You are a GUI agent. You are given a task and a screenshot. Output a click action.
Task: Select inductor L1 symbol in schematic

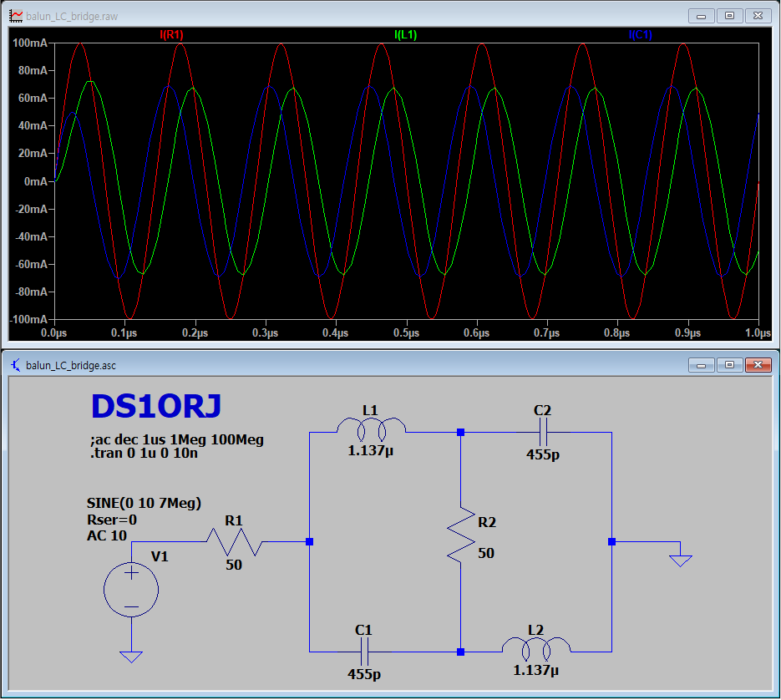pos(372,429)
